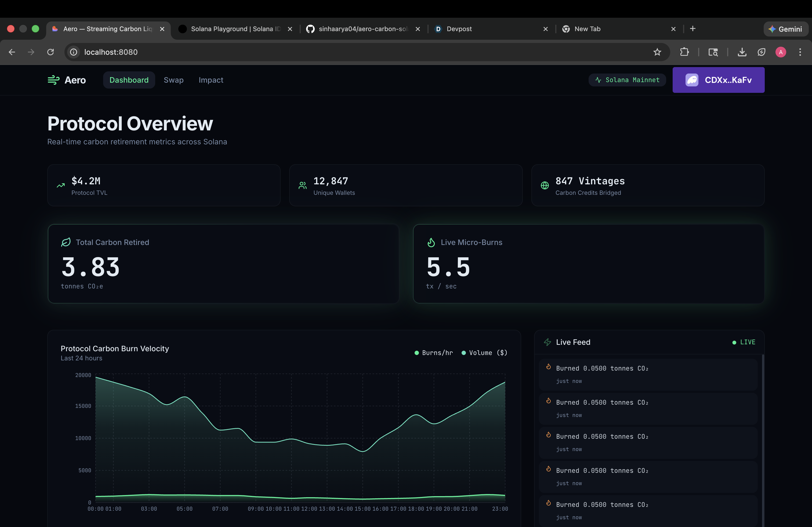The height and width of the screenshot is (527, 812).
Task: Switch to the Solana Playground browser tab
Action: (235, 29)
